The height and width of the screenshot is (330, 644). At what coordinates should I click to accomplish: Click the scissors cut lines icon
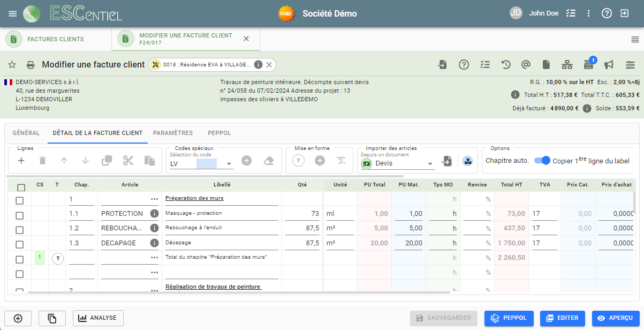click(x=128, y=160)
